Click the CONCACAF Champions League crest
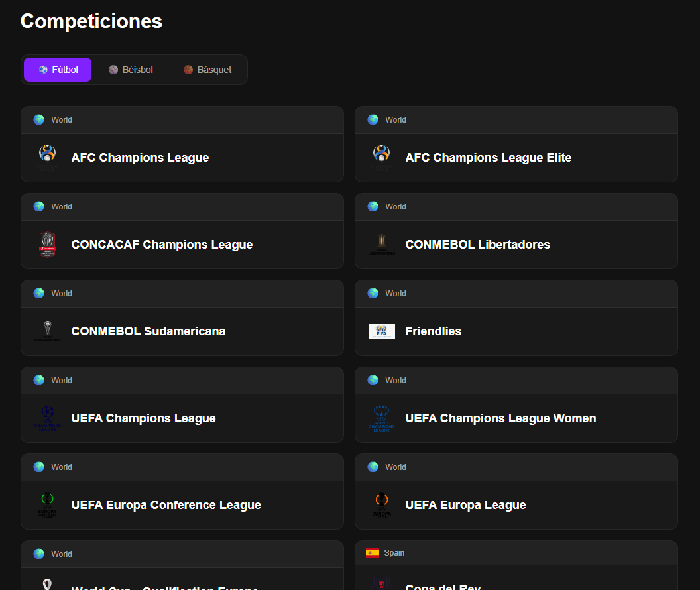This screenshot has width=700, height=590. tap(47, 245)
